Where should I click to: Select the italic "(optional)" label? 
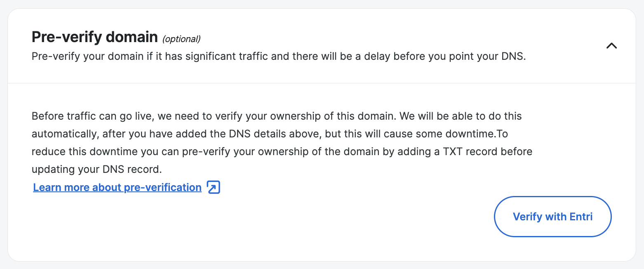click(181, 39)
